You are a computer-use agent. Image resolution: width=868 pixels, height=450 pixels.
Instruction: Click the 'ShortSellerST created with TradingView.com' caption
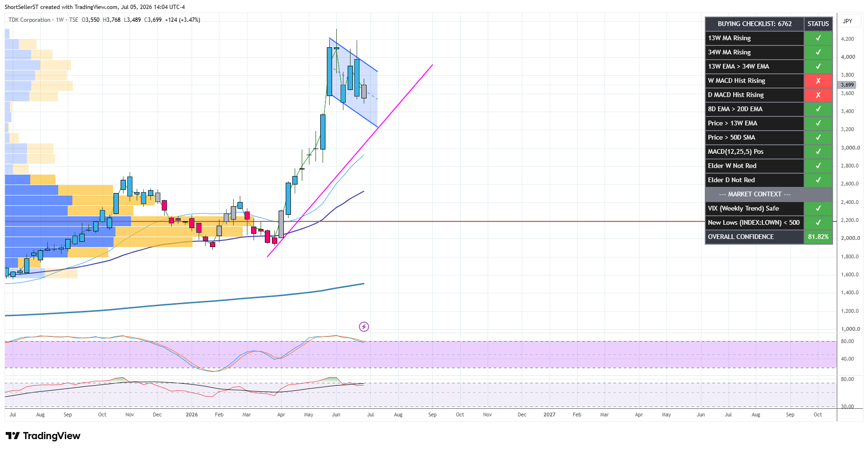[x=61, y=7]
